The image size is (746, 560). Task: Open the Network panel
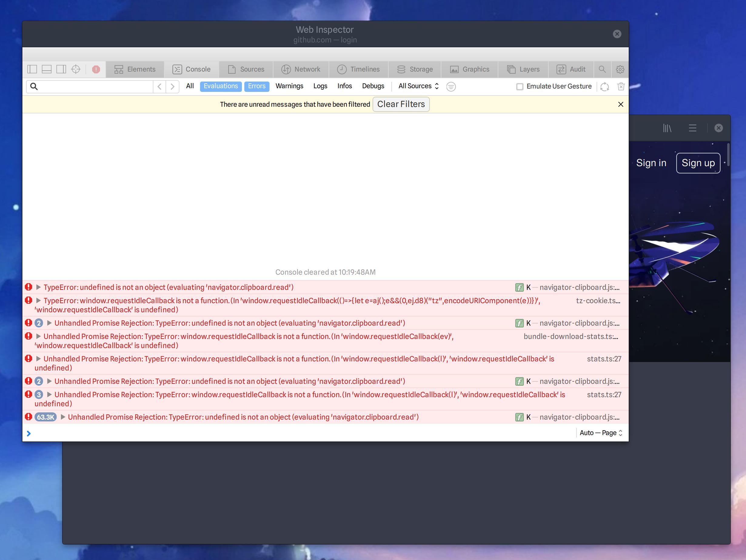tap(301, 69)
